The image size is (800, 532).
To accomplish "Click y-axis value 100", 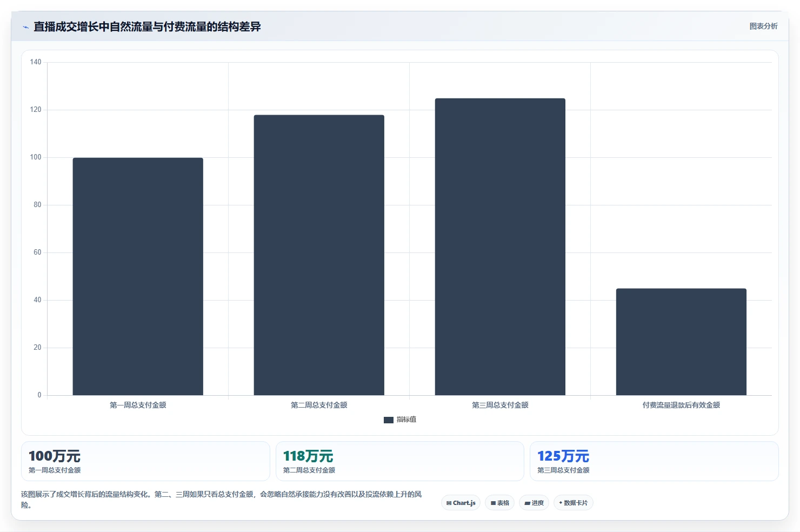I will [x=36, y=157].
